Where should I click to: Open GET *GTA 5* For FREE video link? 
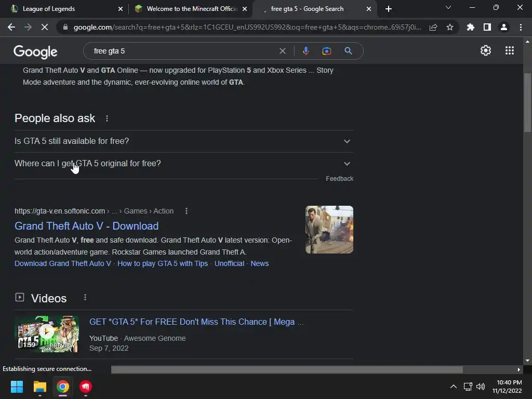point(196,322)
